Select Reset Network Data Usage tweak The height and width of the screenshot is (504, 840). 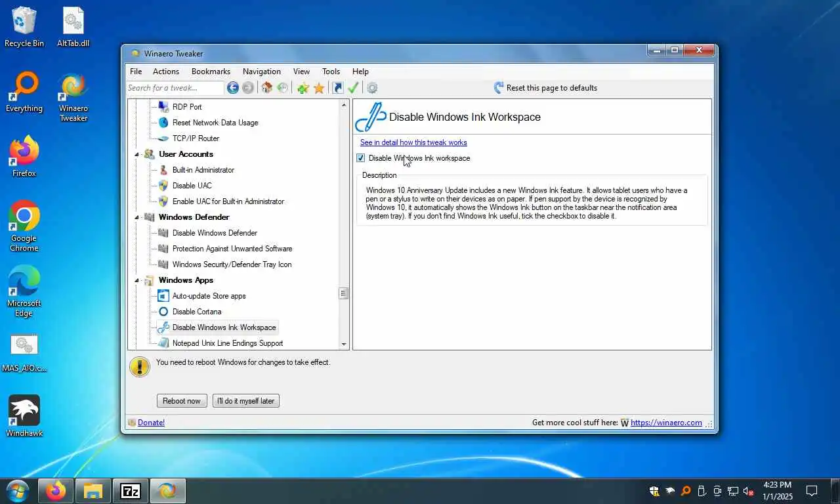[x=215, y=123]
